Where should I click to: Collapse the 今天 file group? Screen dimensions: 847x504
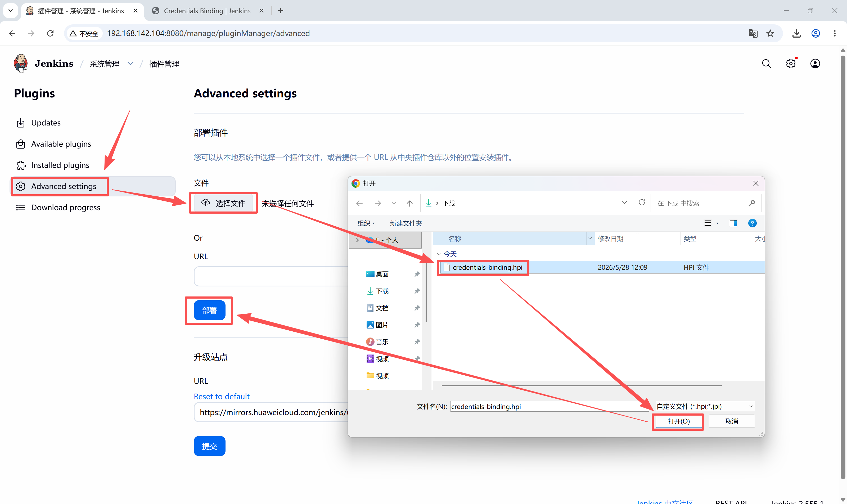438,254
